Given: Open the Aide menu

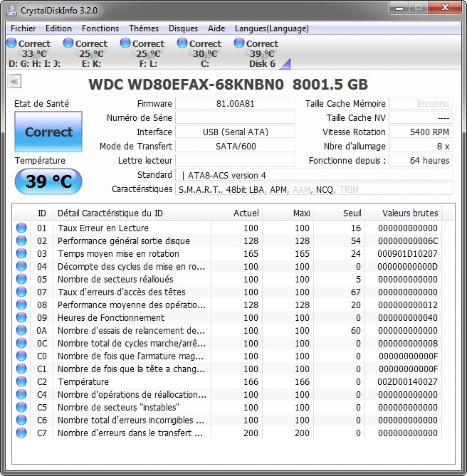Looking at the screenshot, I should (216, 28).
